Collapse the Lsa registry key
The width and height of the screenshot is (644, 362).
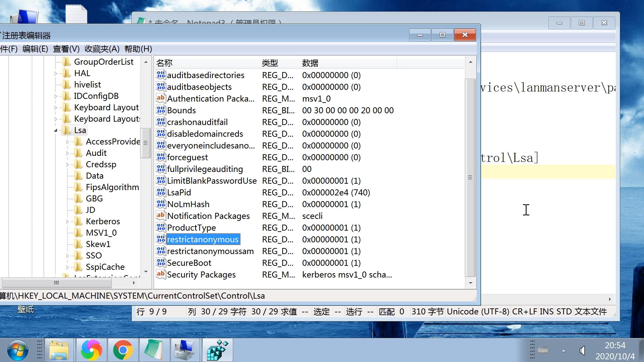[56, 130]
